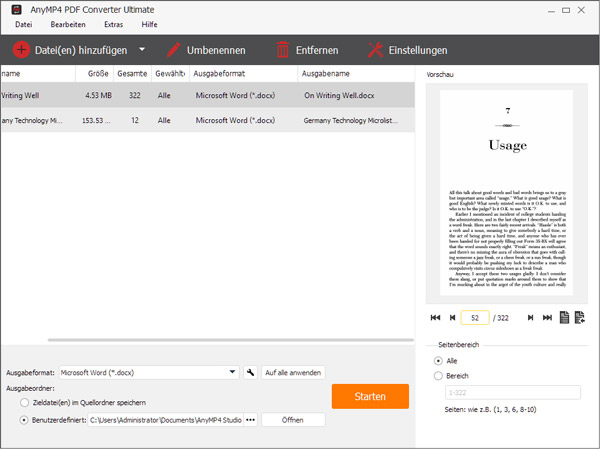Open the dropdown arrow beside Datei(en) hinzufügen

coord(142,49)
